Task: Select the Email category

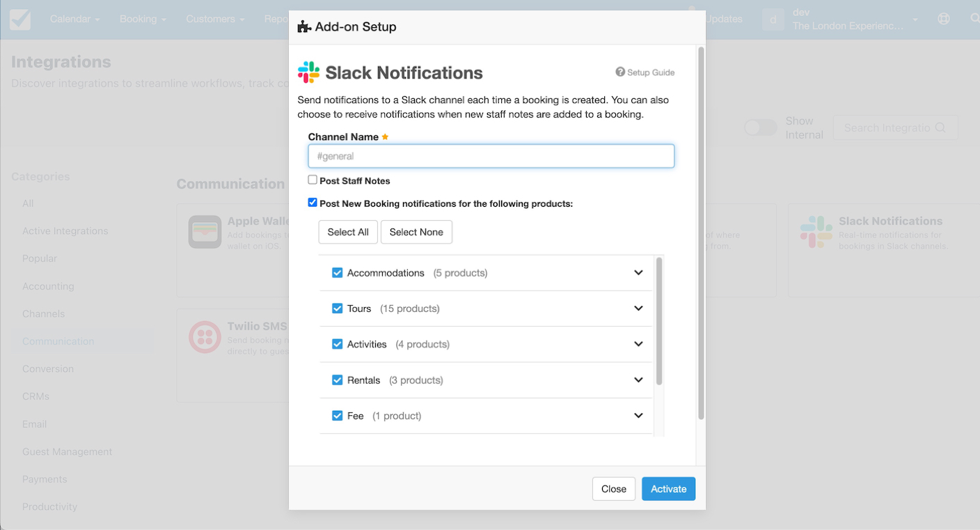Action: point(34,424)
